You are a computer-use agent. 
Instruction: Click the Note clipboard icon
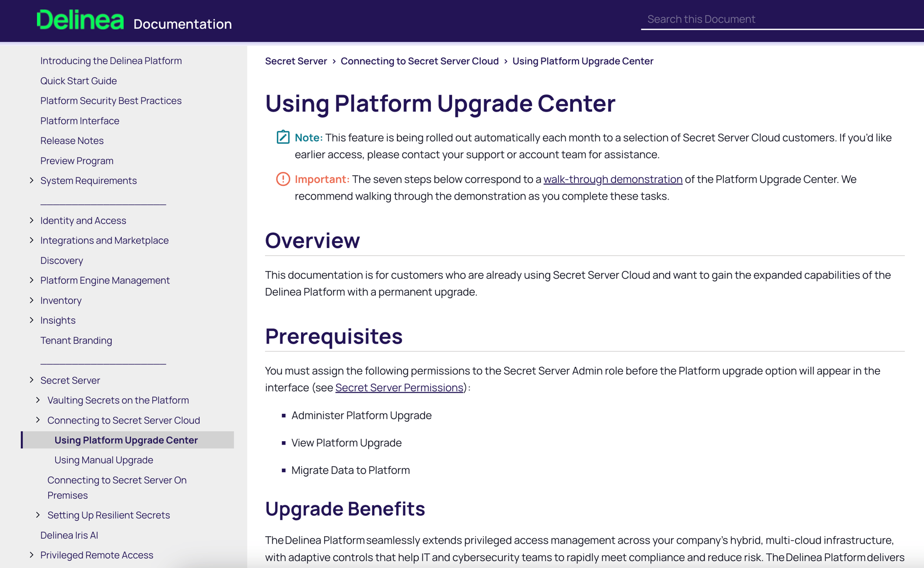click(282, 137)
